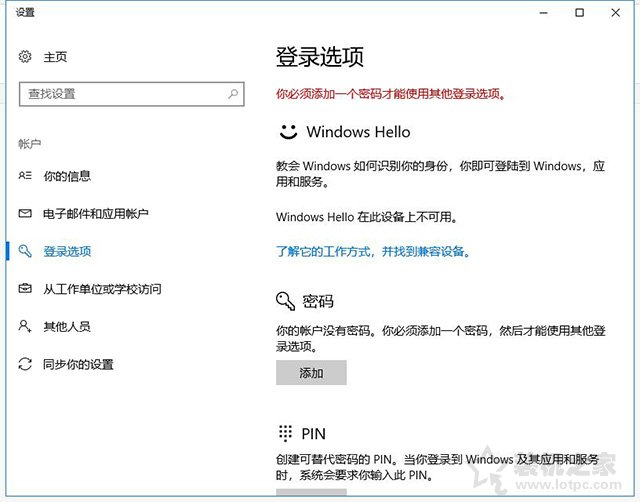
Task: Click the search magnifier icon
Action: 233,94
